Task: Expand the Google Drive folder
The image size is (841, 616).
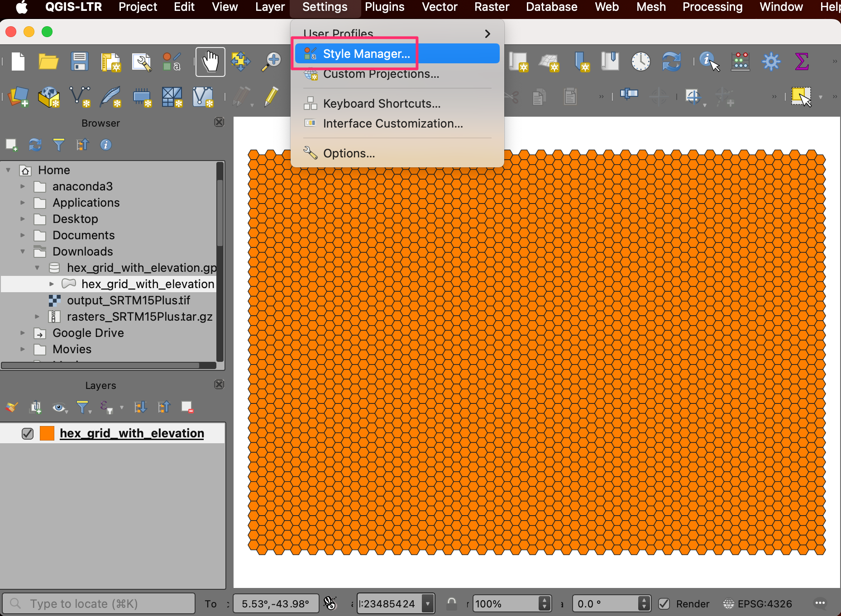Action: pyautogui.click(x=23, y=333)
